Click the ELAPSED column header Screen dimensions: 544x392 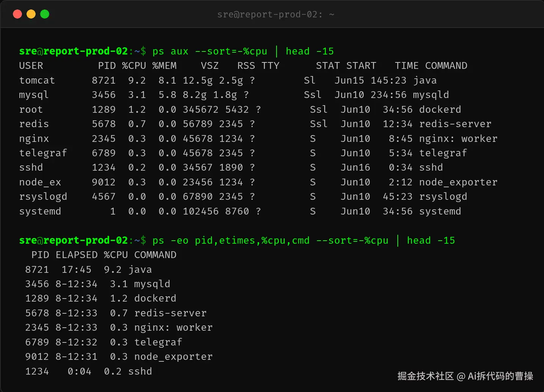[77, 255]
